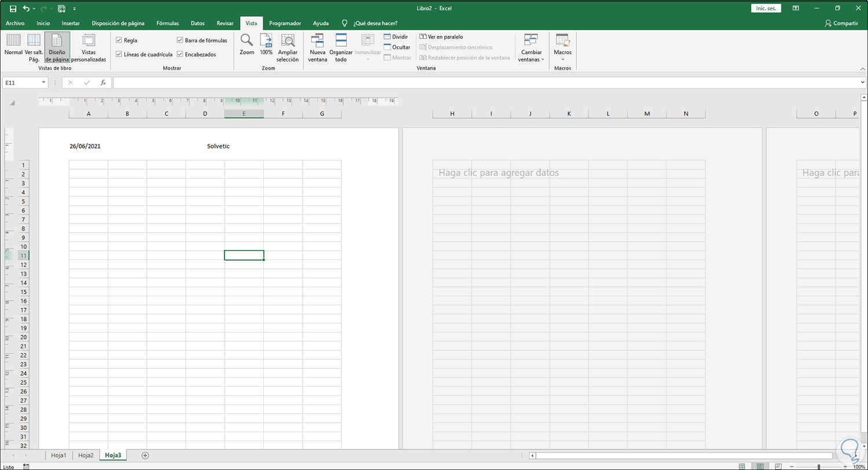Switch to the Hoja1 sheet tab
The width and height of the screenshot is (868, 470).
pyautogui.click(x=58, y=456)
